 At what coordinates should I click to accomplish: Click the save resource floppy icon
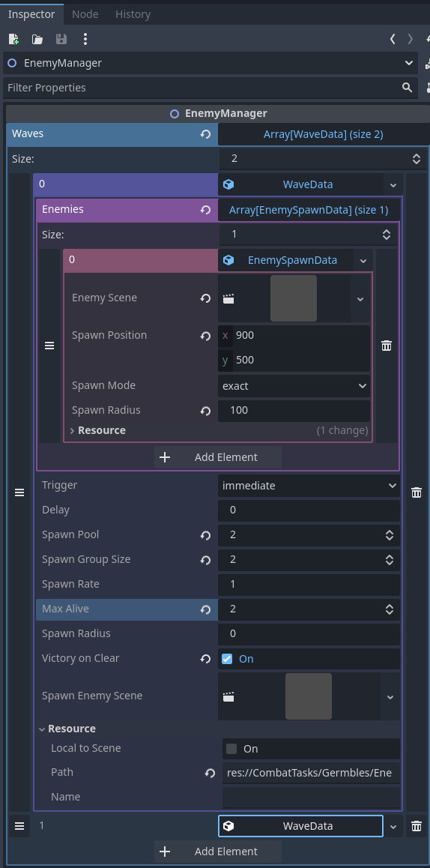[61, 39]
